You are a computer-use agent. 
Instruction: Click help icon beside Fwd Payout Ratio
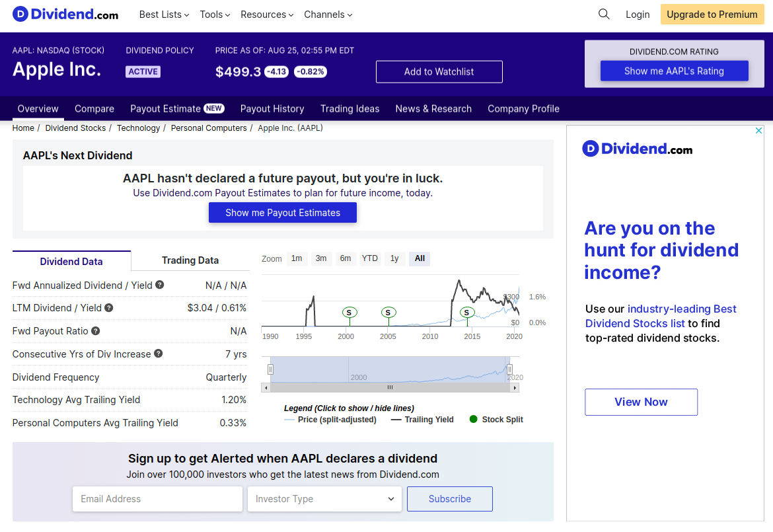click(x=96, y=331)
